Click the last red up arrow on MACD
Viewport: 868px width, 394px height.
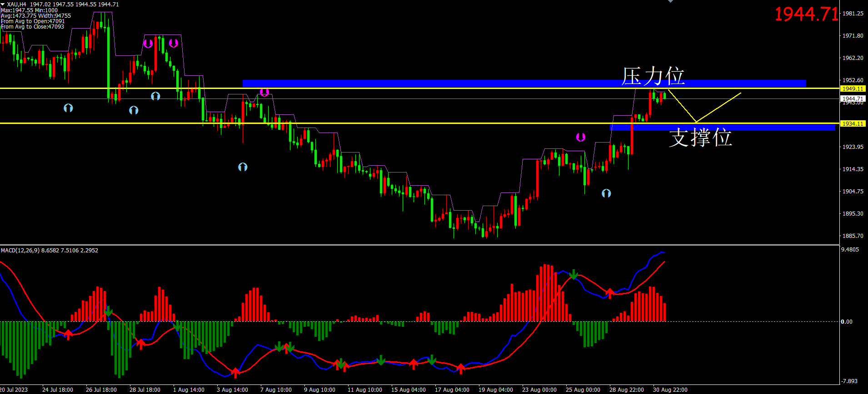[x=610, y=293]
